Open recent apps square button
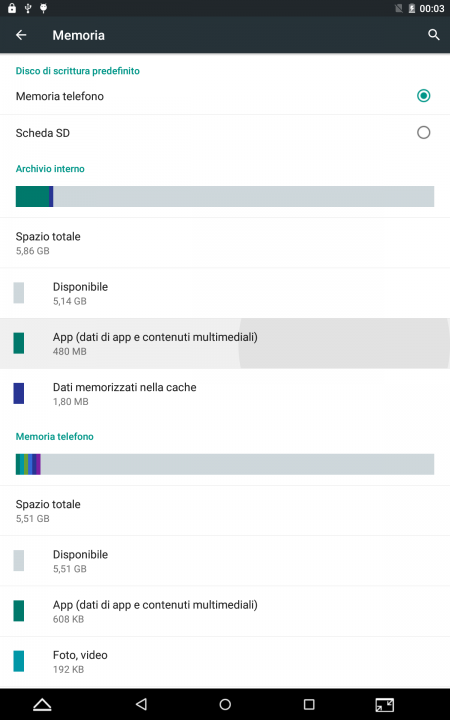This screenshot has width=450, height=720. pos(309,704)
